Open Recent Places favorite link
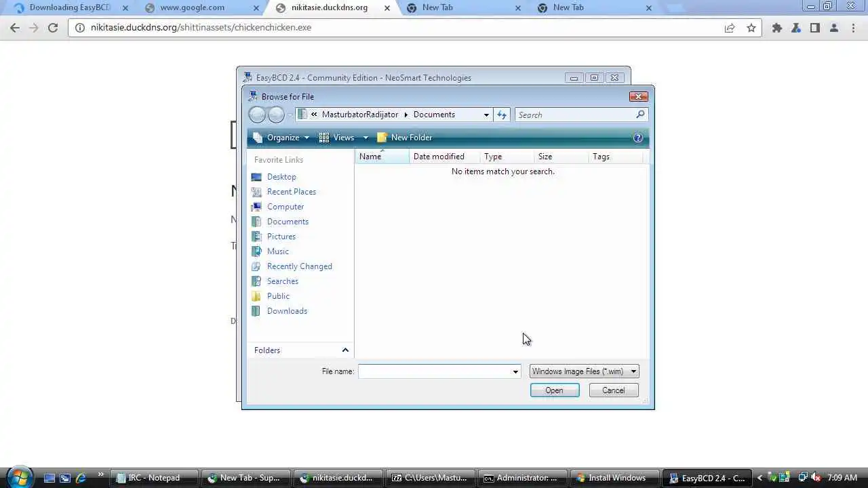Viewport: 868px width, 488px height. pos(291,192)
